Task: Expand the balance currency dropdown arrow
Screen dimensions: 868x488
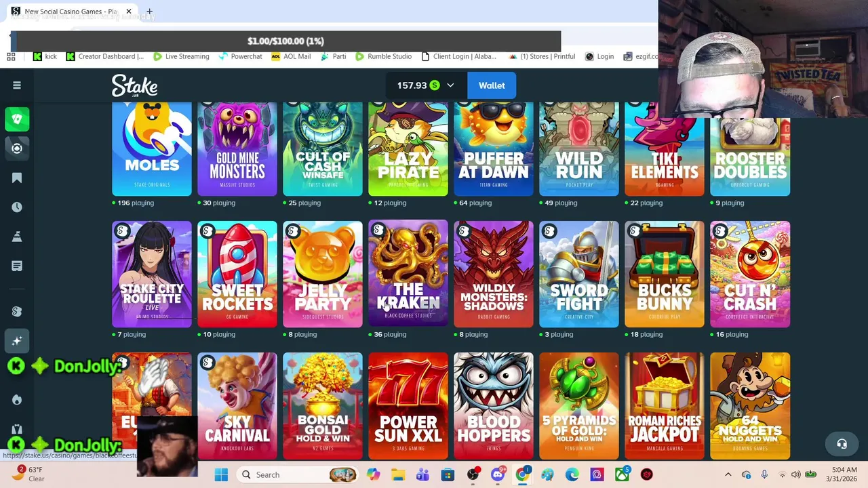Action: click(x=450, y=85)
